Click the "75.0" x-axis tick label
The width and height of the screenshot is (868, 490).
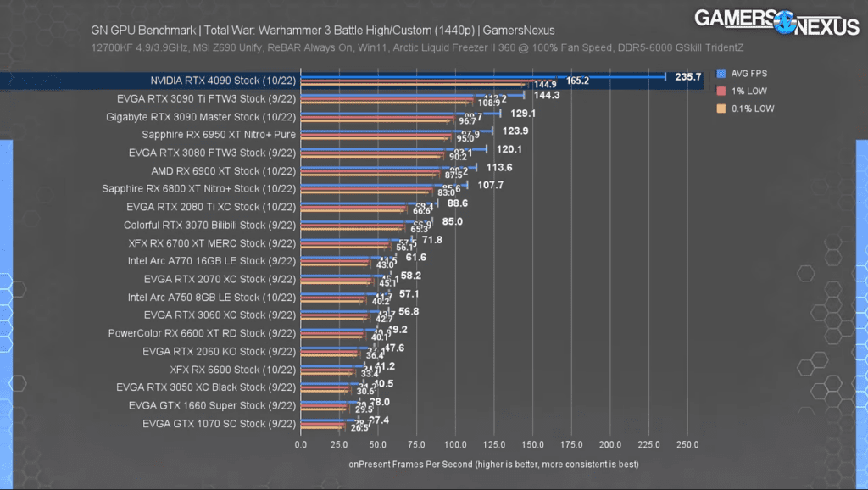coord(416,444)
